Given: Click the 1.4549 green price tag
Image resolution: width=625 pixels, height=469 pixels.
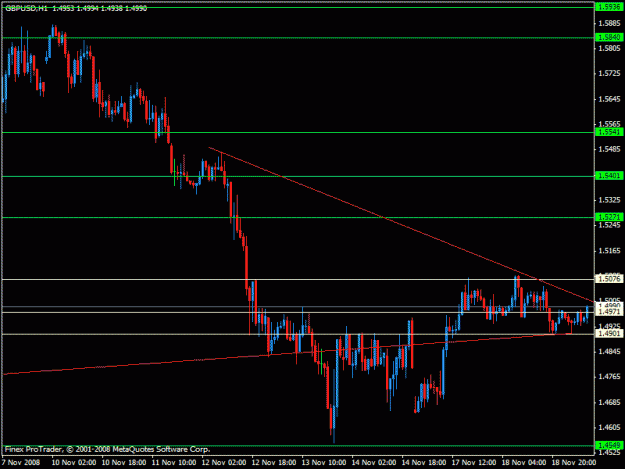Looking at the screenshot, I should click(609, 445).
